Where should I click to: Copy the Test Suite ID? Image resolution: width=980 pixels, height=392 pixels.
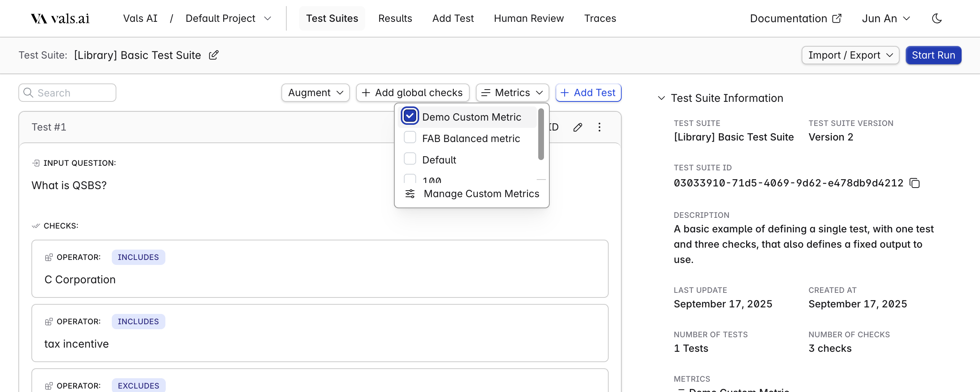(x=915, y=183)
